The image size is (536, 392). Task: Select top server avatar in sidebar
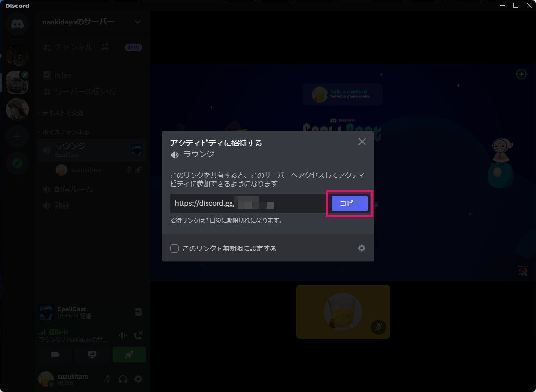(x=17, y=55)
